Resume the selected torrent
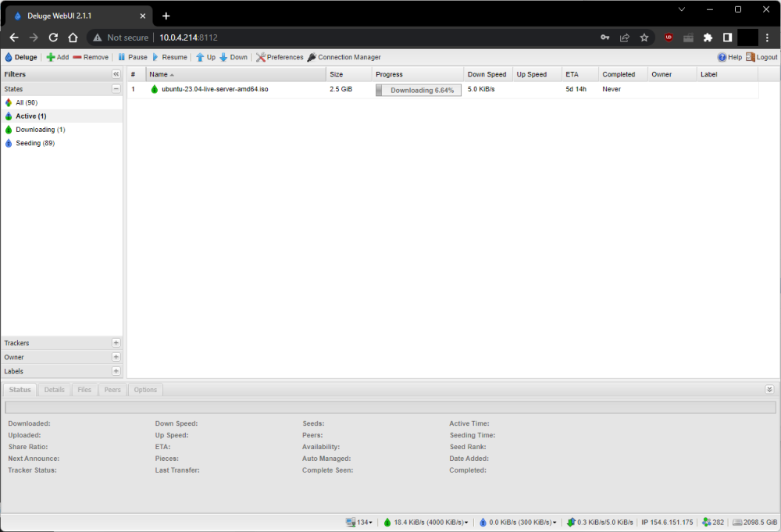The height and width of the screenshot is (532, 781). (169, 57)
